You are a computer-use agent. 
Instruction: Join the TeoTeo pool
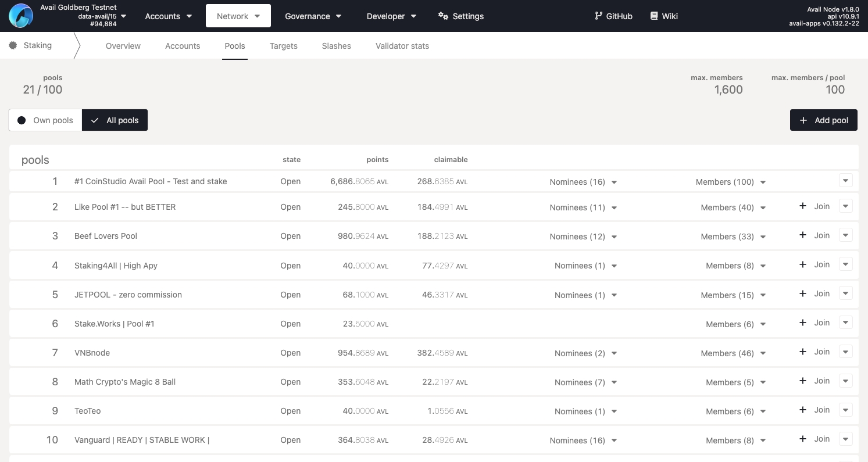click(815, 410)
